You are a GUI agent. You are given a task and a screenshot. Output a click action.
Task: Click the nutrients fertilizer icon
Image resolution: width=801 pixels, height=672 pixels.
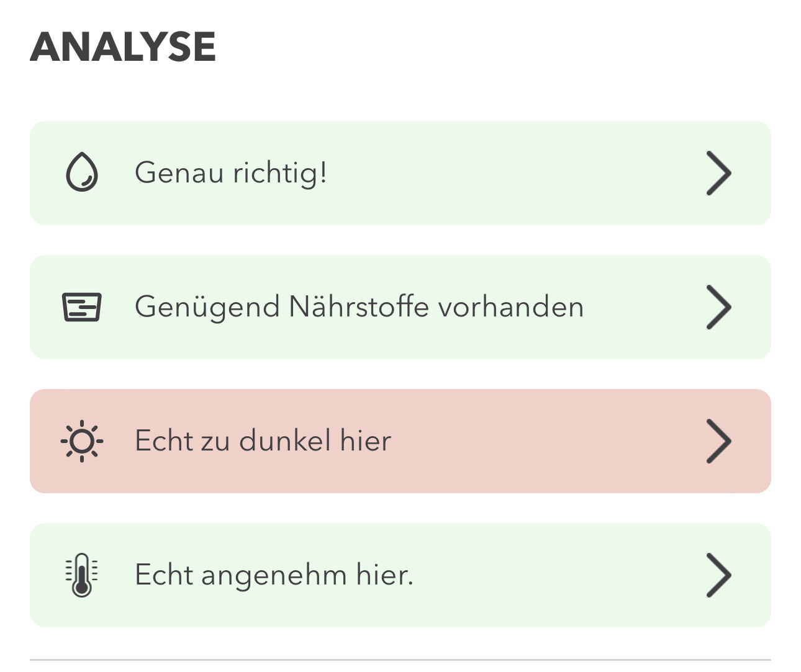pos(82,307)
